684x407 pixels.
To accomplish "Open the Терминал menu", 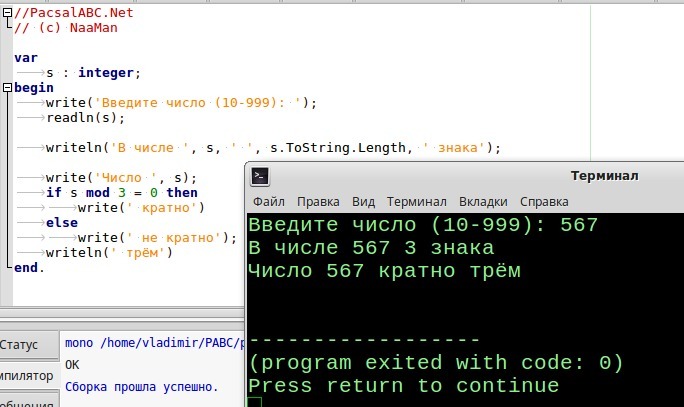I will pos(417,200).
